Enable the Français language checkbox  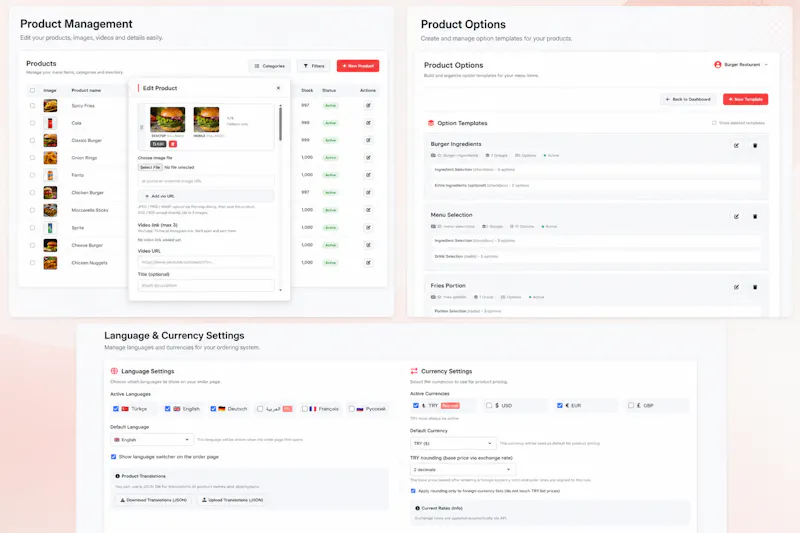[x=305, y=409]
